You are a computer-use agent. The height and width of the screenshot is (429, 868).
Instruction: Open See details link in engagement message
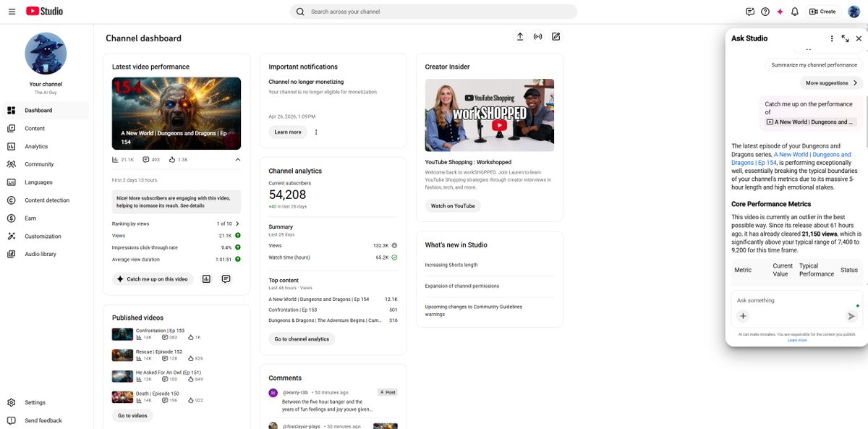pos(192,205)
